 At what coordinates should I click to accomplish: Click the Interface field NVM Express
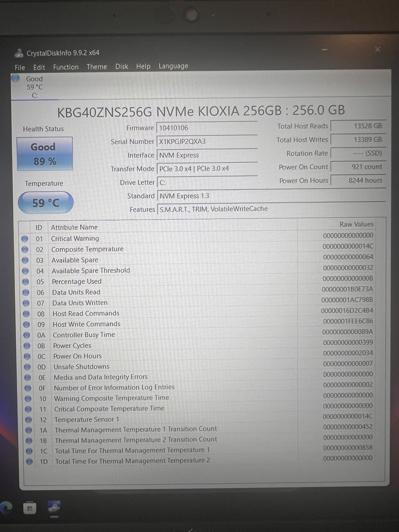click(x=207, y=155)
